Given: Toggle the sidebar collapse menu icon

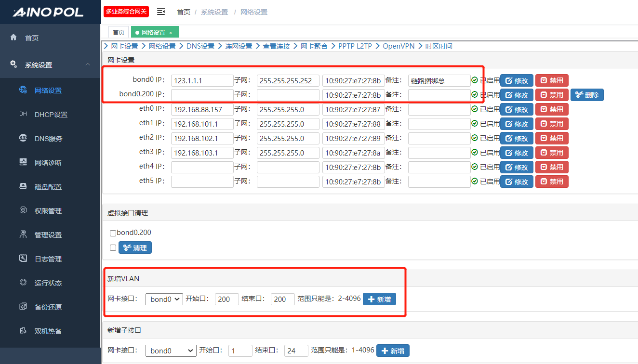Looking at the screenshot, I should (161, 12).
